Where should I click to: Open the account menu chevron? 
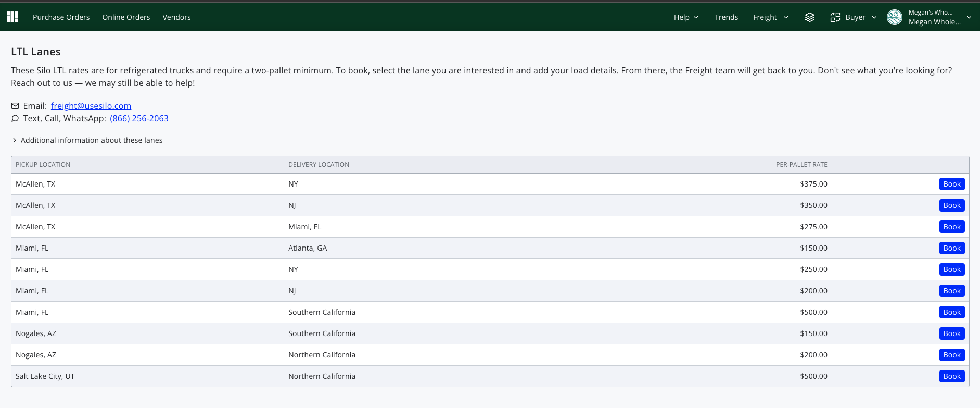(x=969, y=17)
